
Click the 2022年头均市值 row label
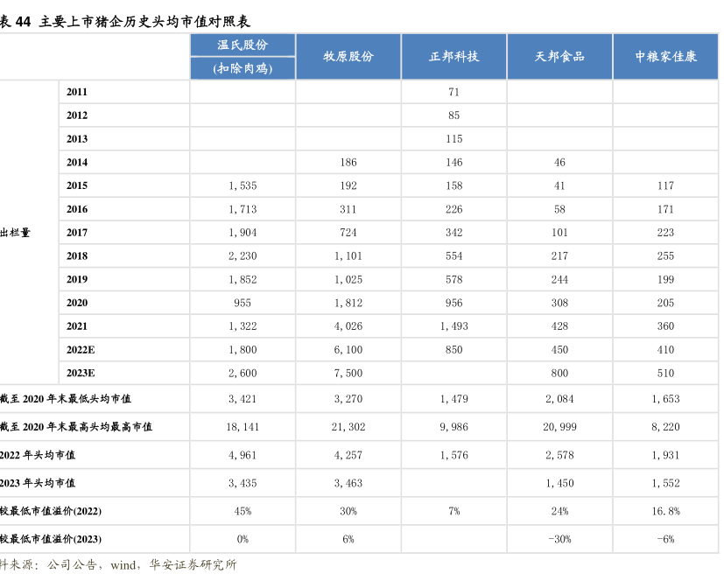(x=38, y=455)
